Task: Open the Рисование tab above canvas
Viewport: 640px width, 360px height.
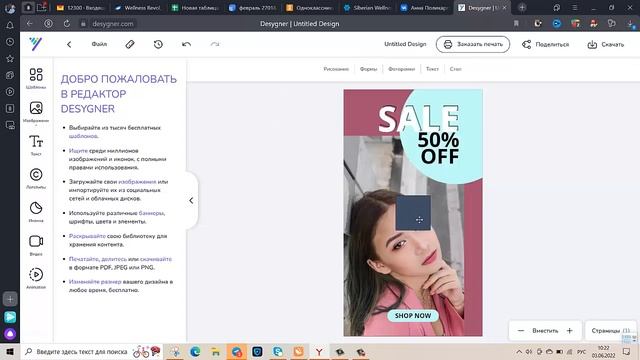Action: tap(336, 69)
